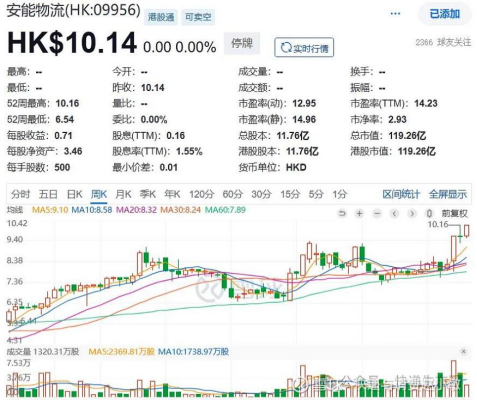The width and height of the screenshot is (477, 401).
Task: Close the volume sub-chart panel
Action: (x=463, y=351)
